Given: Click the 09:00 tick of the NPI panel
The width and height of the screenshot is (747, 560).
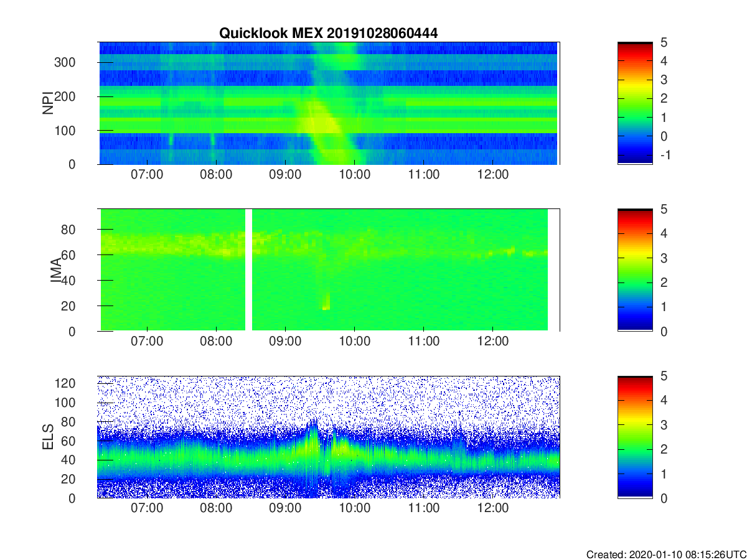Looking at the screenshot, I should (285, 175).
